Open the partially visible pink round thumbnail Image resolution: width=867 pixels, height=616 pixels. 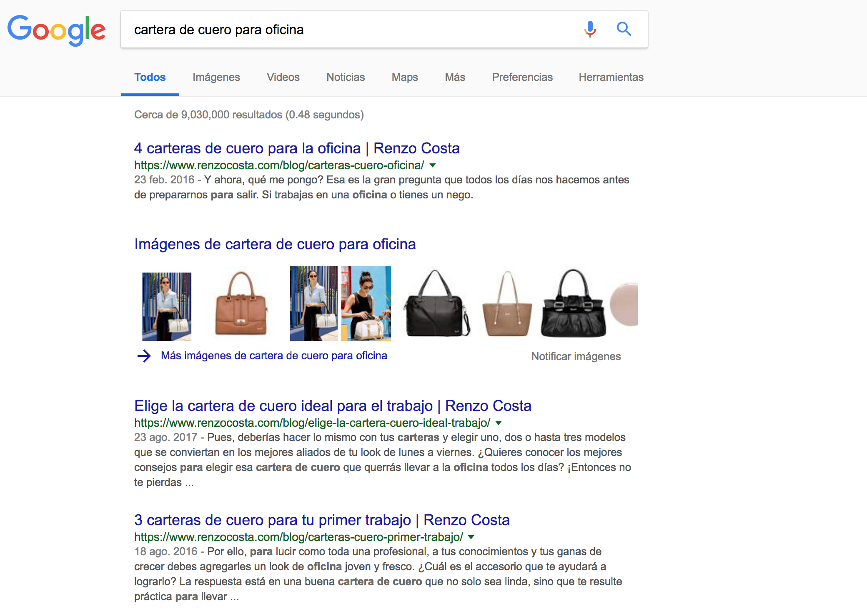[624, 304]
